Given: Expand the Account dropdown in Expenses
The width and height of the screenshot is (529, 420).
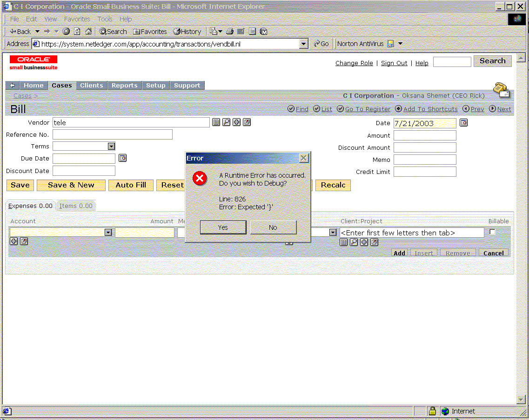Looking at the screenshot, I should [x=108, y=233].
